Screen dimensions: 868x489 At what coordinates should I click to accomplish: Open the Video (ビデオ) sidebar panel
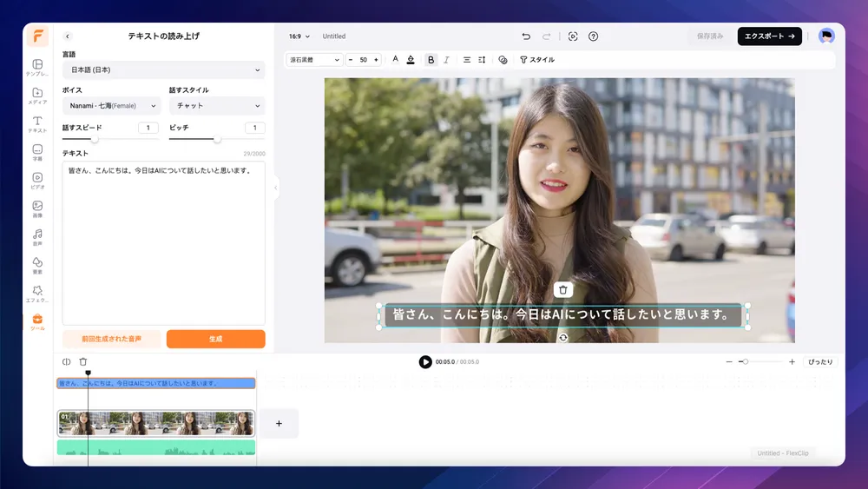point(37,181)
